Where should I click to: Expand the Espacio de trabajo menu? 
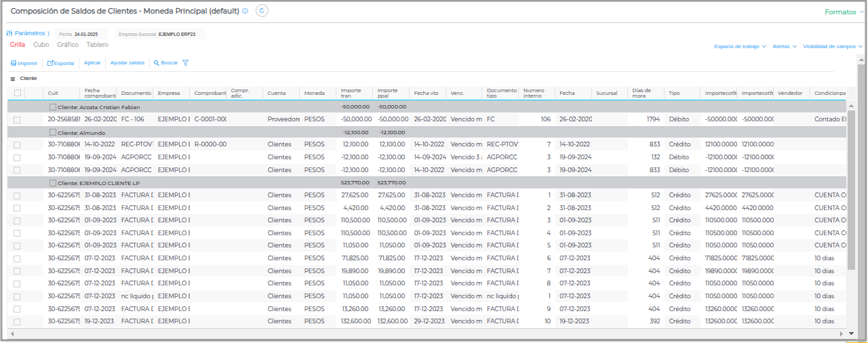(x=740, y=47)
